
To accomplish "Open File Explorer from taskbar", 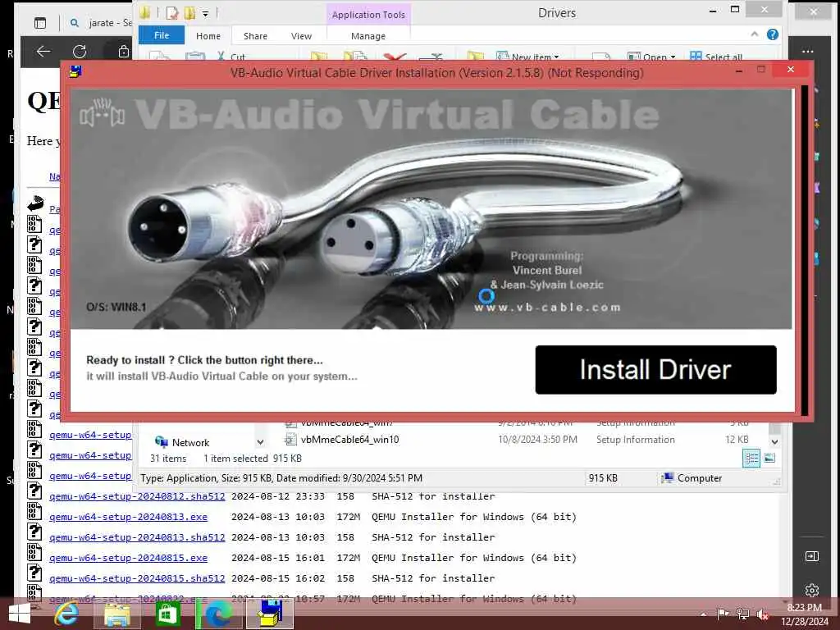I will 116,614.
